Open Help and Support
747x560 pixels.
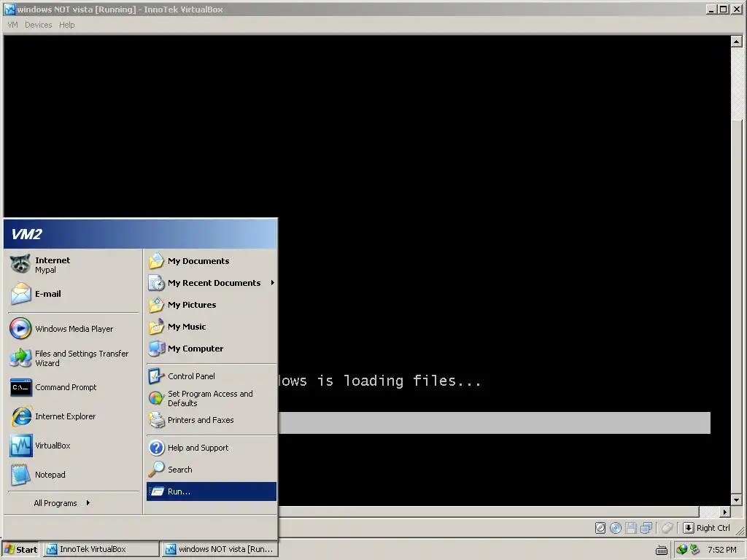(212, 448)
